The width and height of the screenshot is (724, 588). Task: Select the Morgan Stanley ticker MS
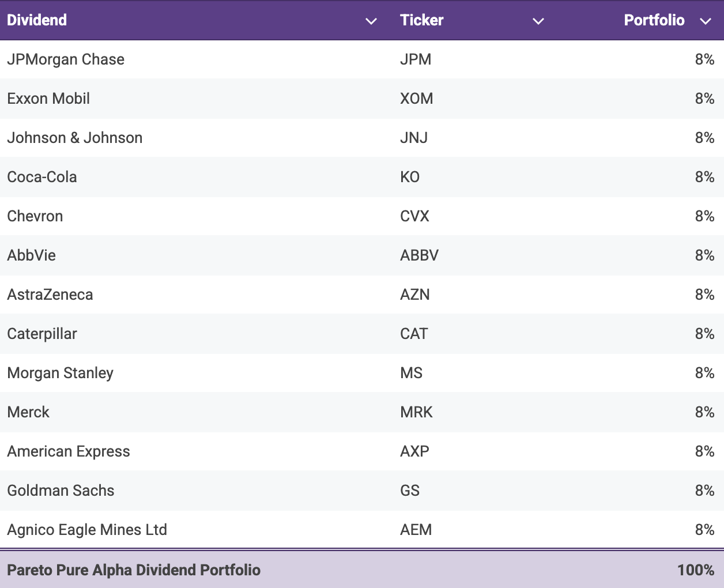[411, 373]
